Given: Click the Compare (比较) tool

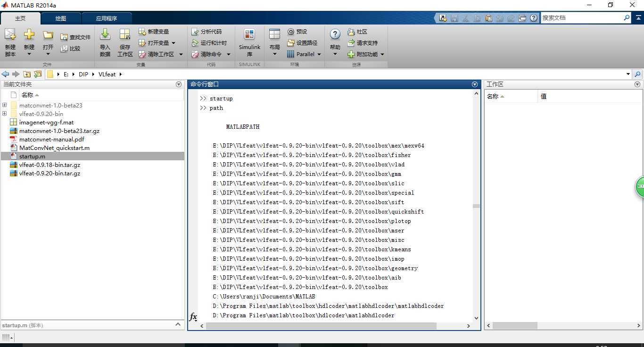Looking at the screenshot, I should coord(70,49).
